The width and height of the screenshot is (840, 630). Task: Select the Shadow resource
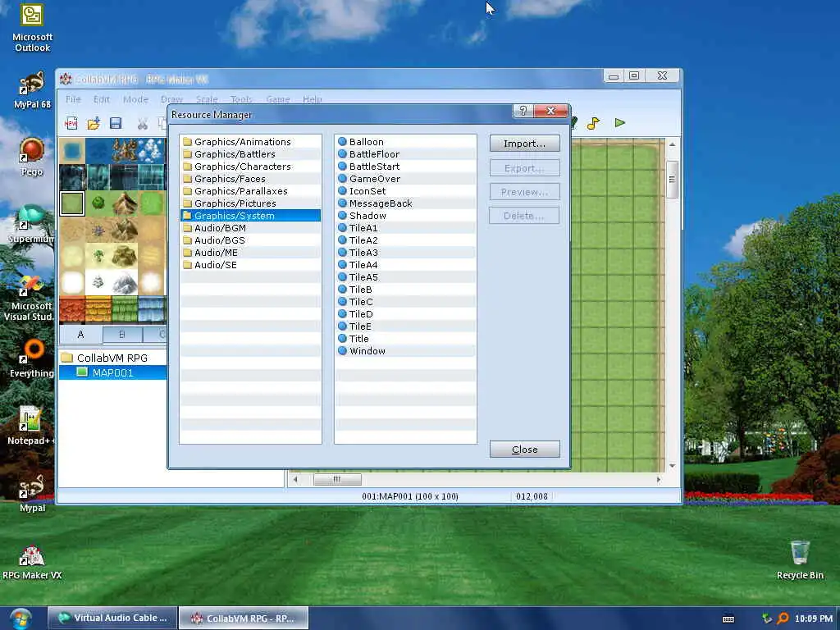(x=405, y=216)
